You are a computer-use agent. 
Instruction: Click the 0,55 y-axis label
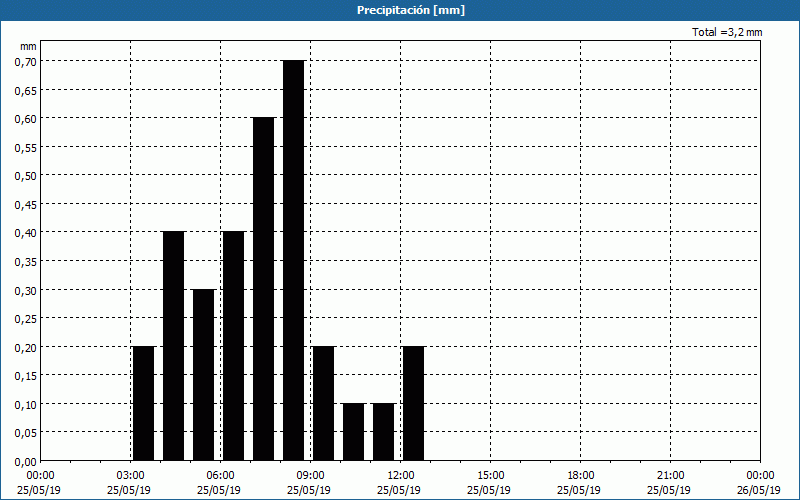(x=26, y=147)
